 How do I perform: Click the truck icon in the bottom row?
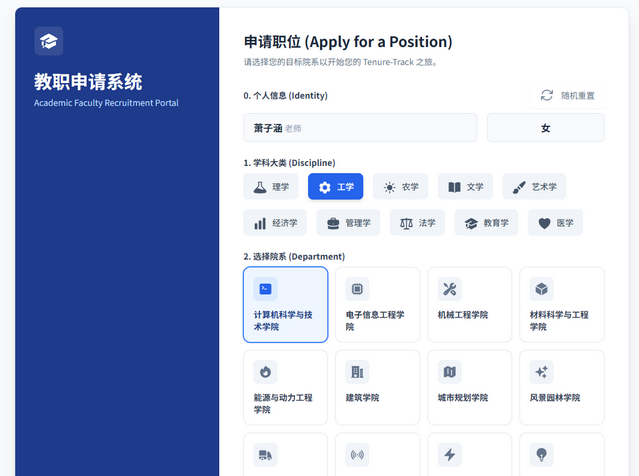point(265,454)
